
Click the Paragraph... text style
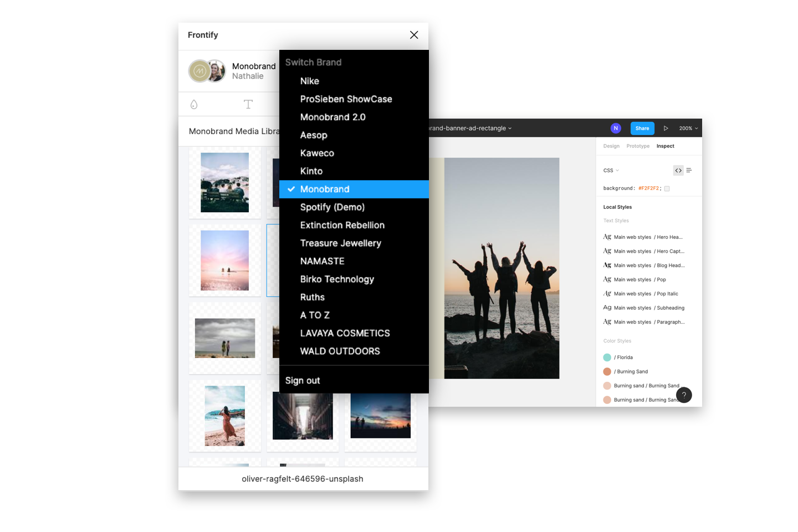pyautogui.click(x=643, y=322)
